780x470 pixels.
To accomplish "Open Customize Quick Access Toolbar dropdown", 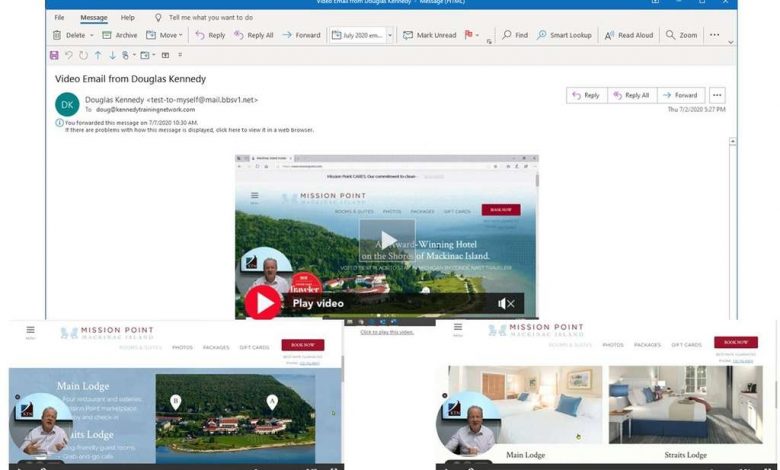I will tap(180, 55).
